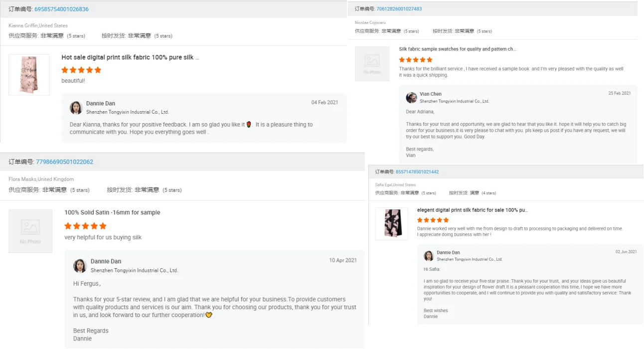Open order number 69585754001026836 link
The image size is (644, 349).
click(x=61, y=9)
